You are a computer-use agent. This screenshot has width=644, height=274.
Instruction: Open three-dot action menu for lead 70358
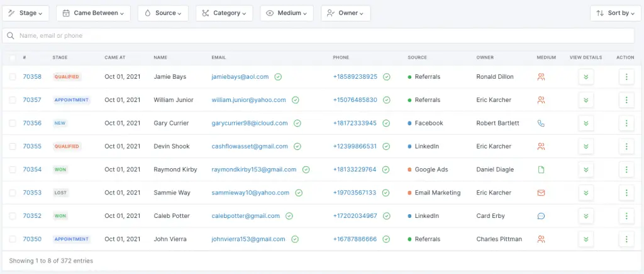[x=626, y=77]
